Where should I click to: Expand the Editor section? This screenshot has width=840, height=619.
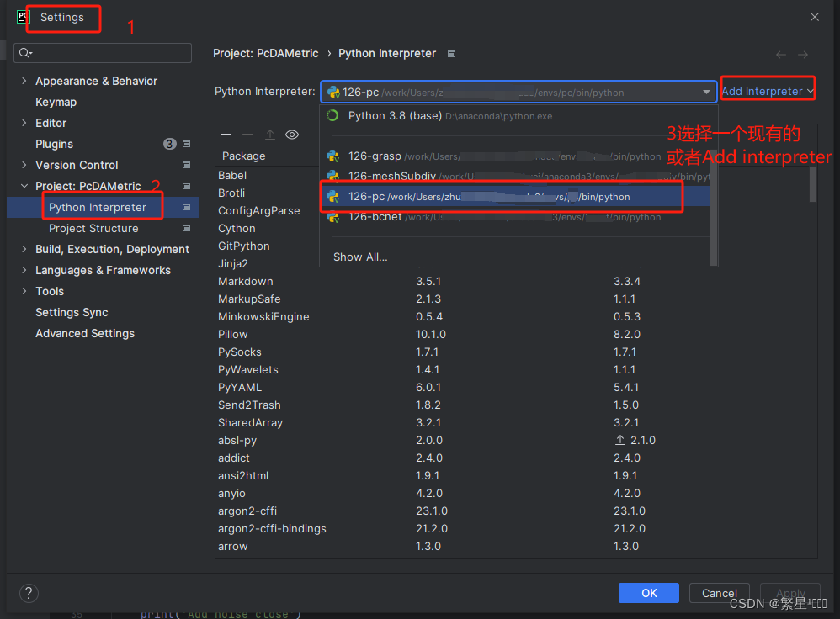coord(24,123)
